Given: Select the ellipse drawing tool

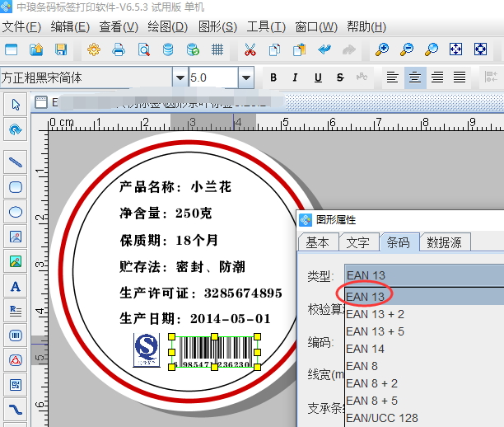Looking at the screenshot, I should (16, 212).
